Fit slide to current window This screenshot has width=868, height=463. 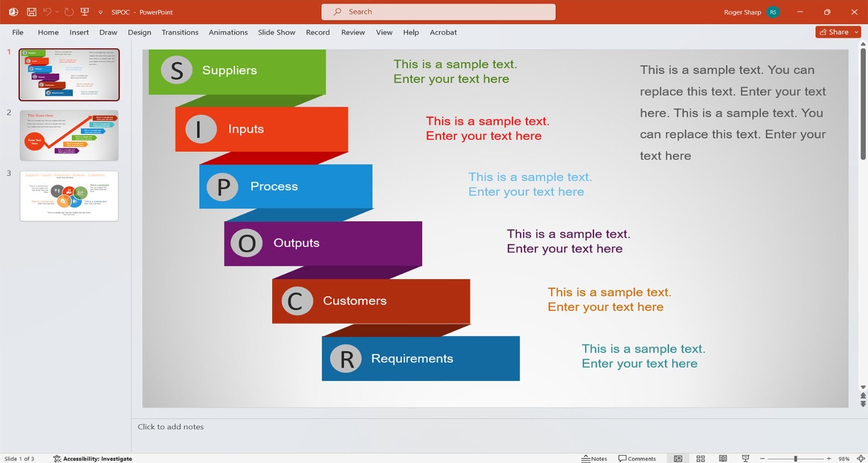[x=860, y=459]
